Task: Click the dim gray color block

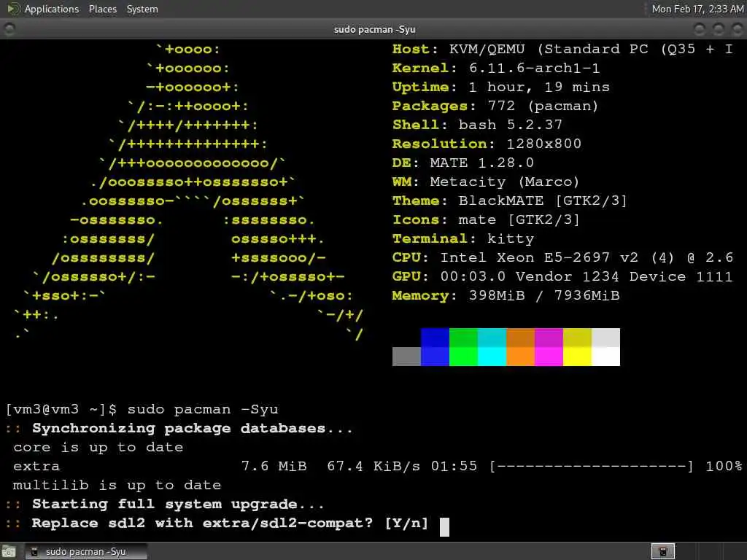Action: [x=406, y=356]
